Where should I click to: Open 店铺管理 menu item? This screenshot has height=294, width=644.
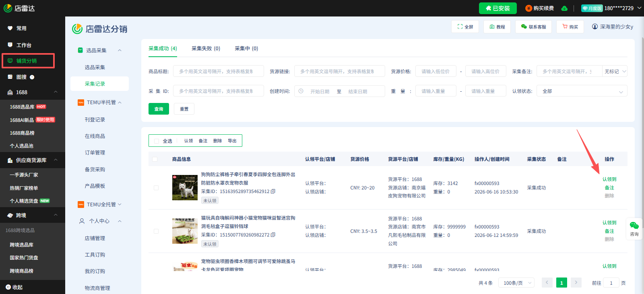click(95, 238)
